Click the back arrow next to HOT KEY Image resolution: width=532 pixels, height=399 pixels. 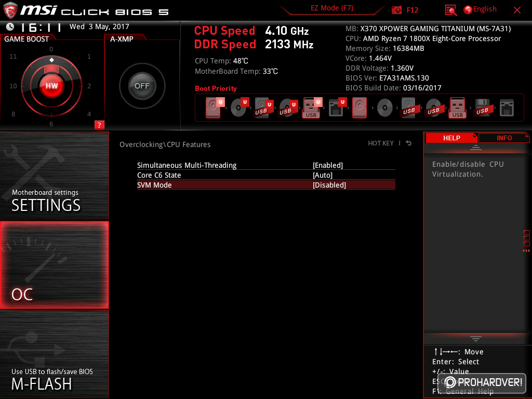(x=409, y=143)
